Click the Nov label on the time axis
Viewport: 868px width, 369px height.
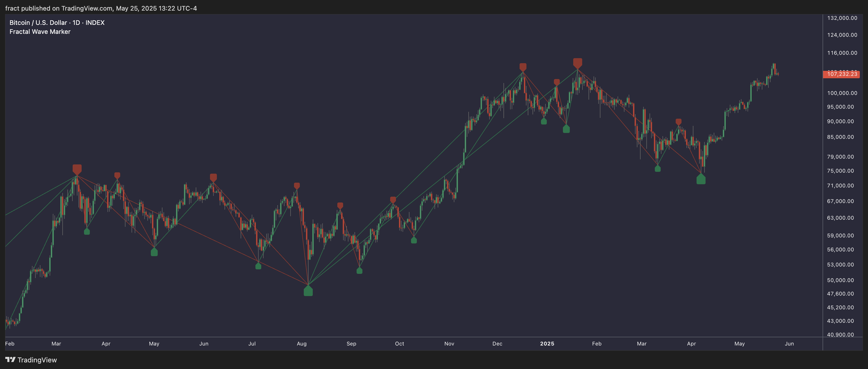point(449,344)
